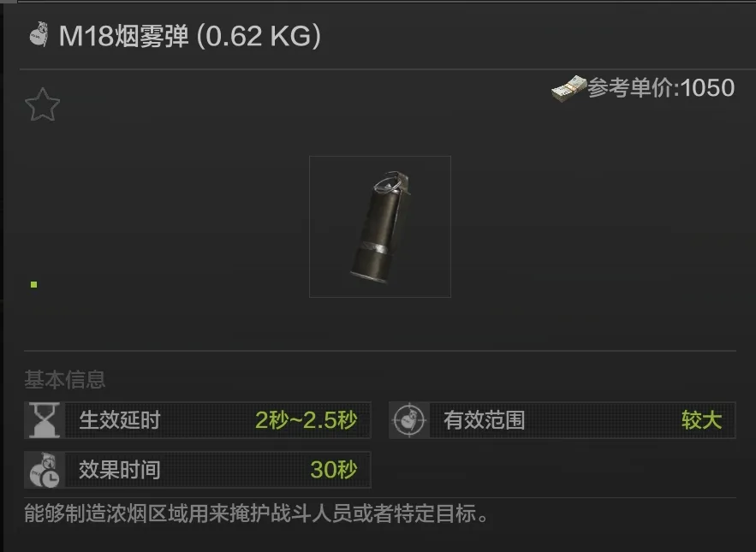Select the smoke grenade item thumbnail
The height and width of the screenshot is (552, 756).
(380, 227)
